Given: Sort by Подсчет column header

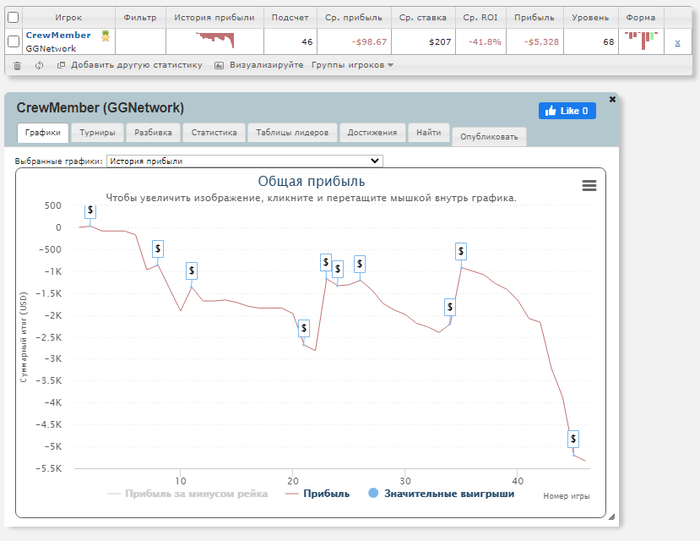Looking at the screenshot, I should (x=290, y=17).
